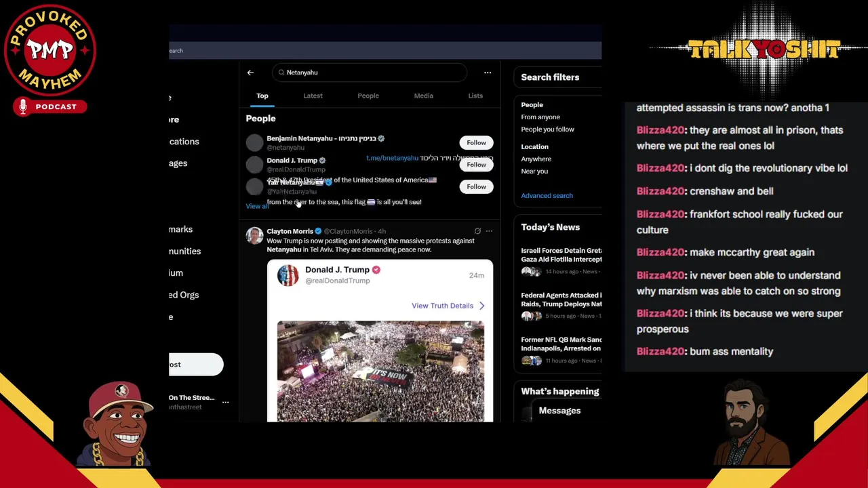Click the Grok icon on Clayton Morris post
Screen dimensions: 868x488
pos(477,231)
